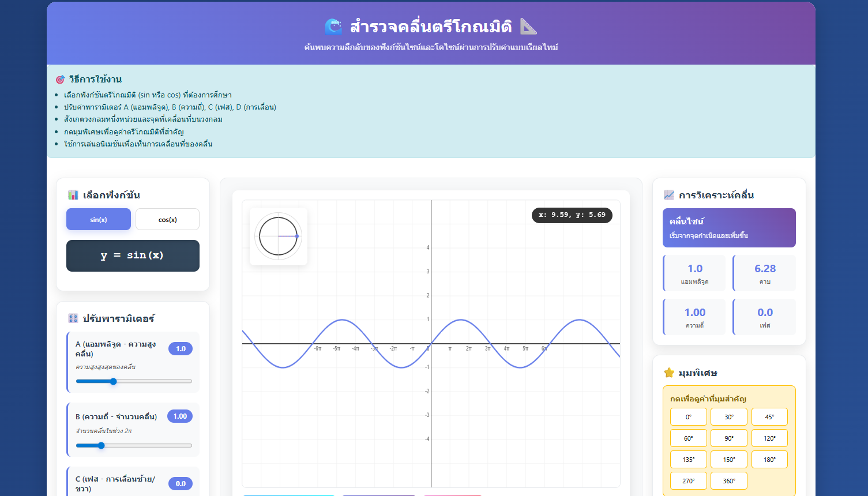Click the line chart icon beside การวิเคราะห์คลื่น
This screenshot has width=868, height=496.
point(669,195)
